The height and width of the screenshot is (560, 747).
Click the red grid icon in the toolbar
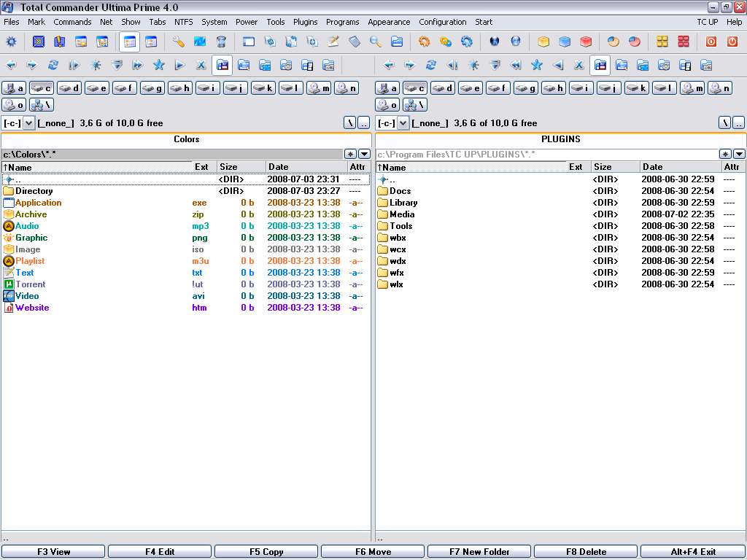tap(684, 42)
